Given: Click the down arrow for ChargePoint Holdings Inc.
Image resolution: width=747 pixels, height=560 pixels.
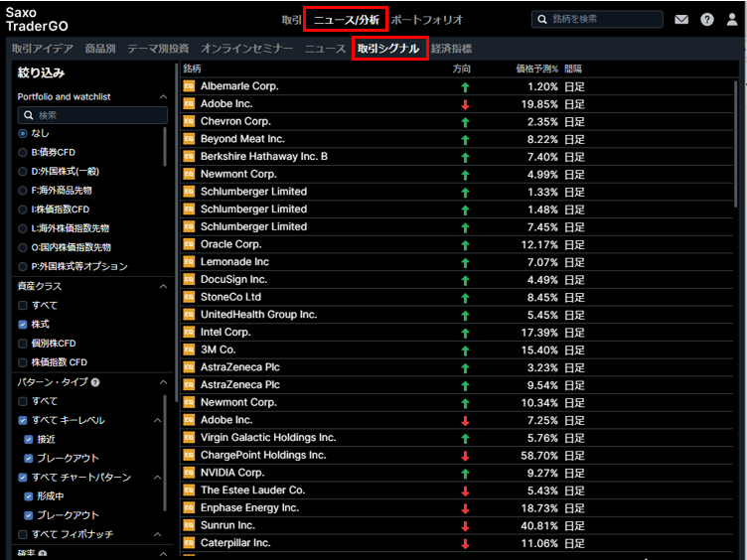Looking at the screenshot, I should coord(466,456).
